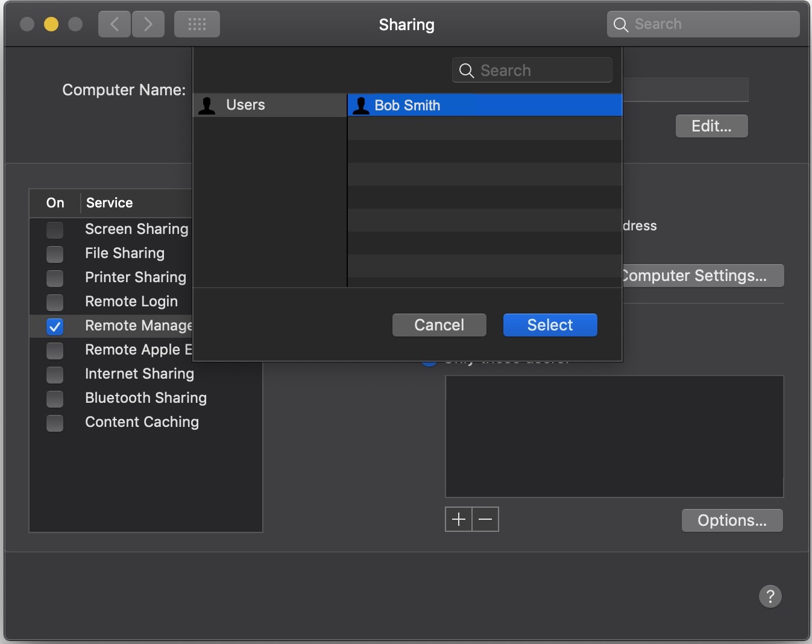Enable the Internet Sharing checkbox

coord(55,374)
